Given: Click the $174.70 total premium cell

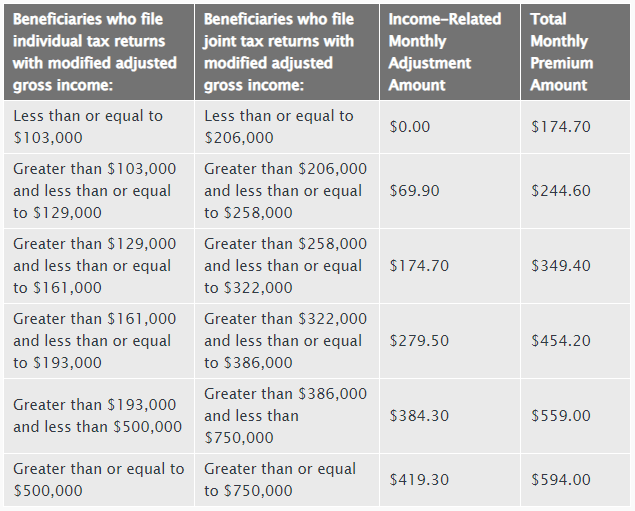Looking at the screenshot, I should (575, 127).
